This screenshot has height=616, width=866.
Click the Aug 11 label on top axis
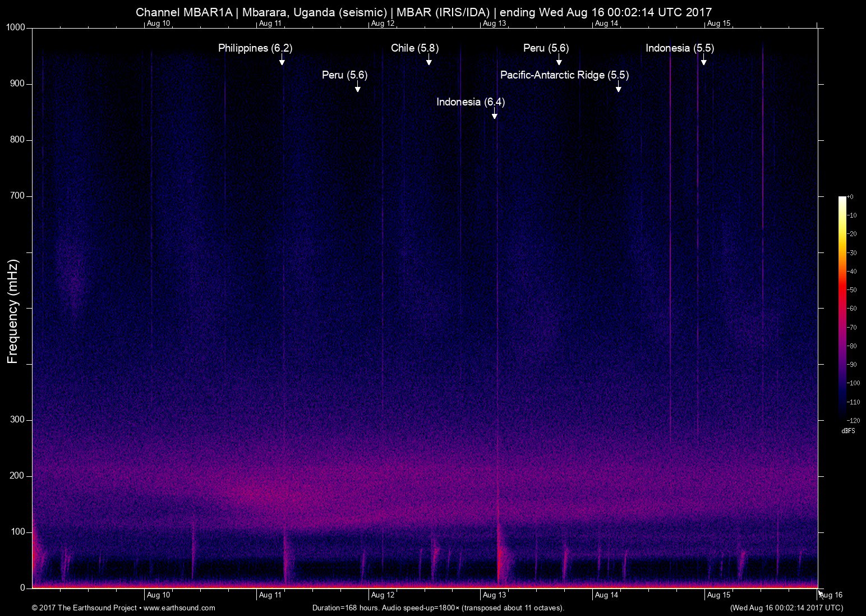coord(270,24)
